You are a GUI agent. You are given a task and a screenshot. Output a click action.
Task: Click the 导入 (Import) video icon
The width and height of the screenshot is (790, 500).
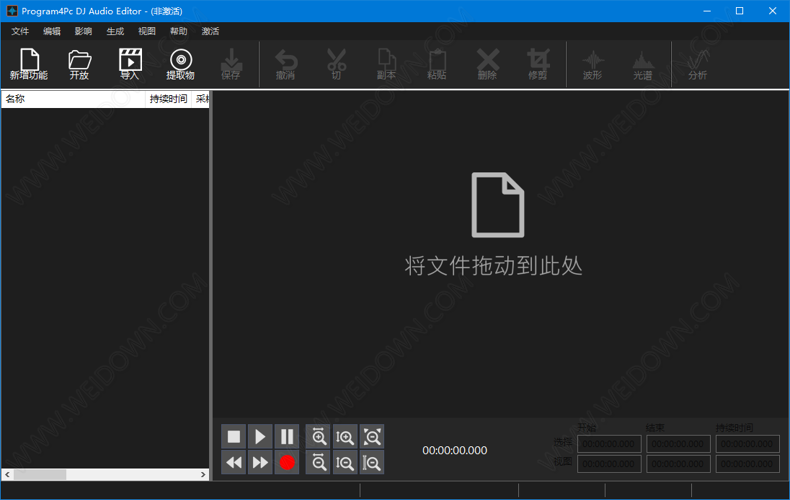[x=130, y=64]
